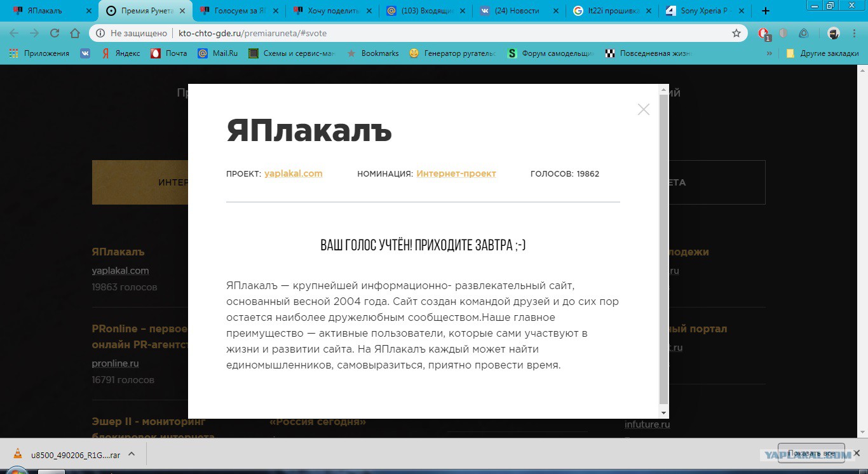The height and width of the screenshot is (474, 868).
Task: Open the Яндекс bookmark
Action: pos(121,53)
